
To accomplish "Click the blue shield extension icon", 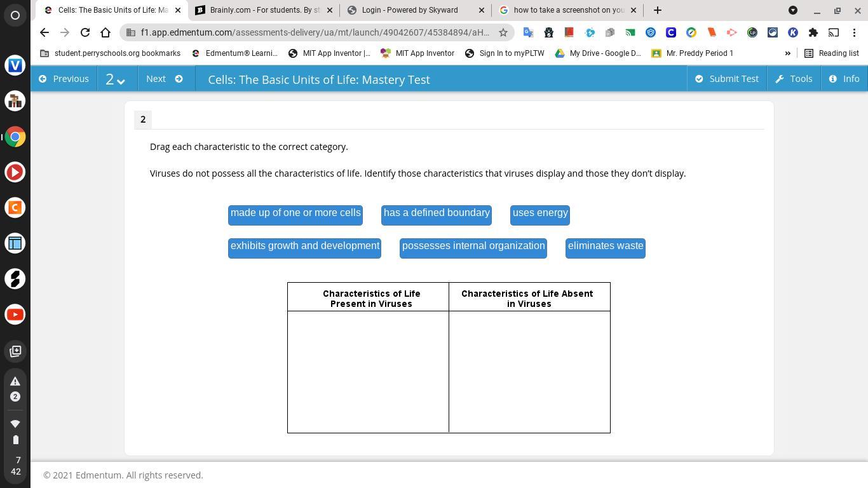I will coord(650,32).
